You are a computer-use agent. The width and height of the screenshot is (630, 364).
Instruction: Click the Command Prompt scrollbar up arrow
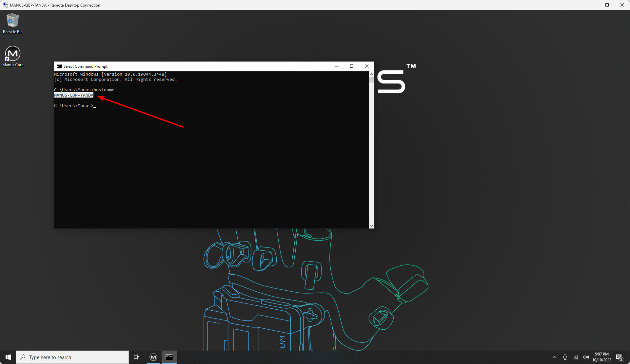(x=371, y=74)
